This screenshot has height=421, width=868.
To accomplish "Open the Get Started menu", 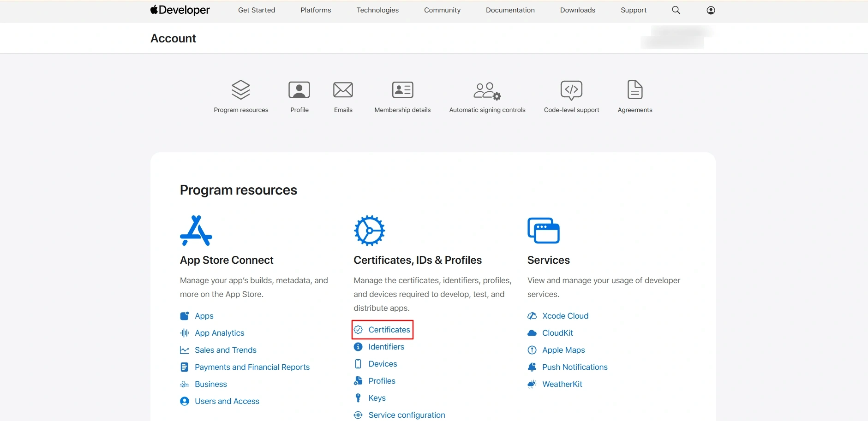I will tap(257, 10).
